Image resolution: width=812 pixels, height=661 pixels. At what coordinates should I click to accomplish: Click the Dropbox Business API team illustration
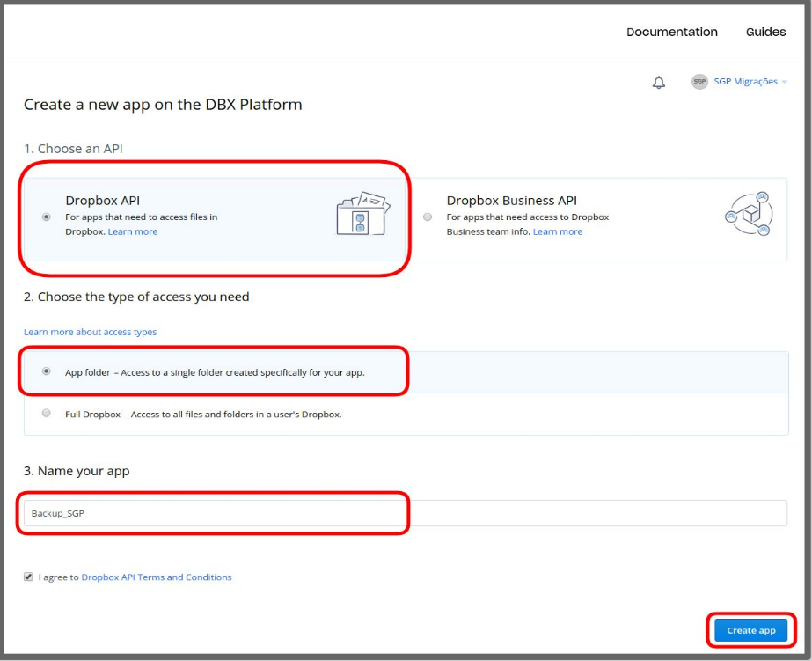click(x=748, y=214)
